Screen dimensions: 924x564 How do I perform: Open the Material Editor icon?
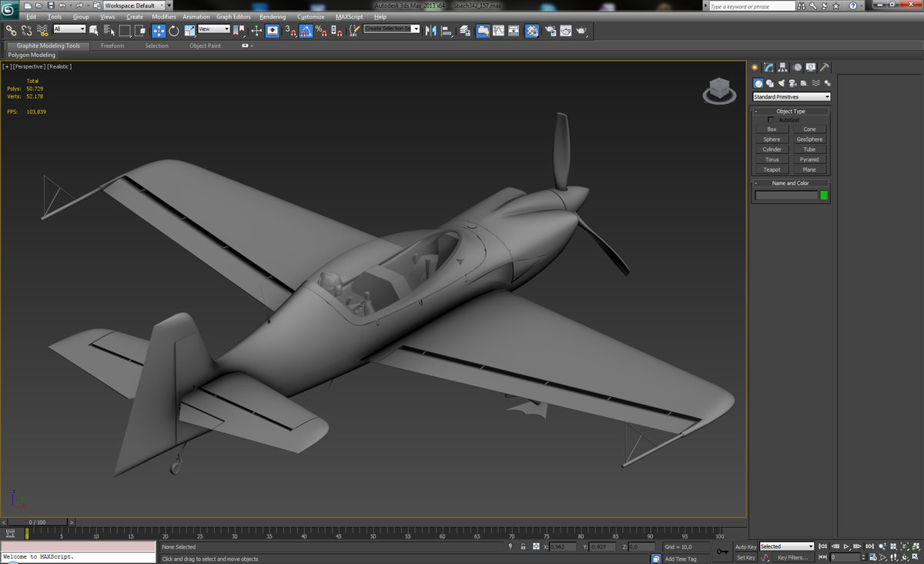pyautogui.click(x=532, y=31)
